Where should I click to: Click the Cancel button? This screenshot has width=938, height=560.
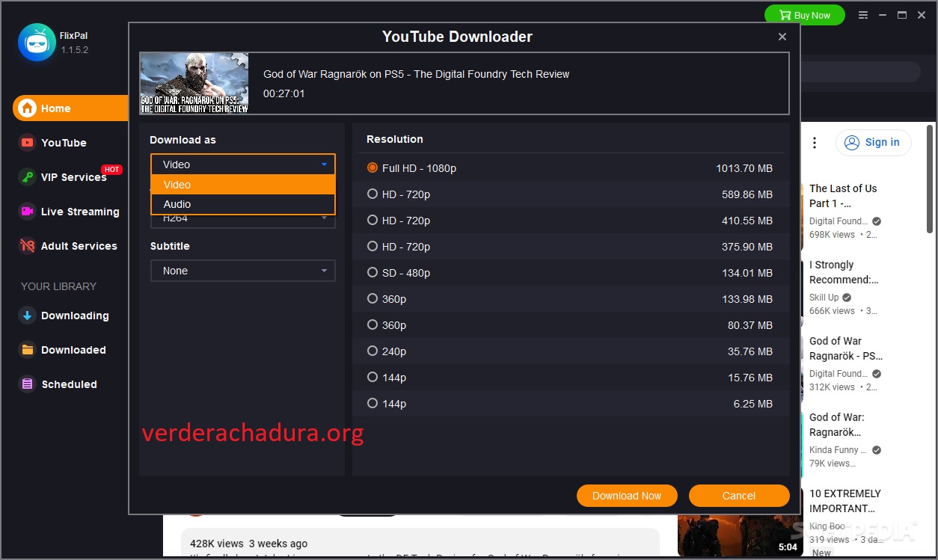[x=739, y=496]
